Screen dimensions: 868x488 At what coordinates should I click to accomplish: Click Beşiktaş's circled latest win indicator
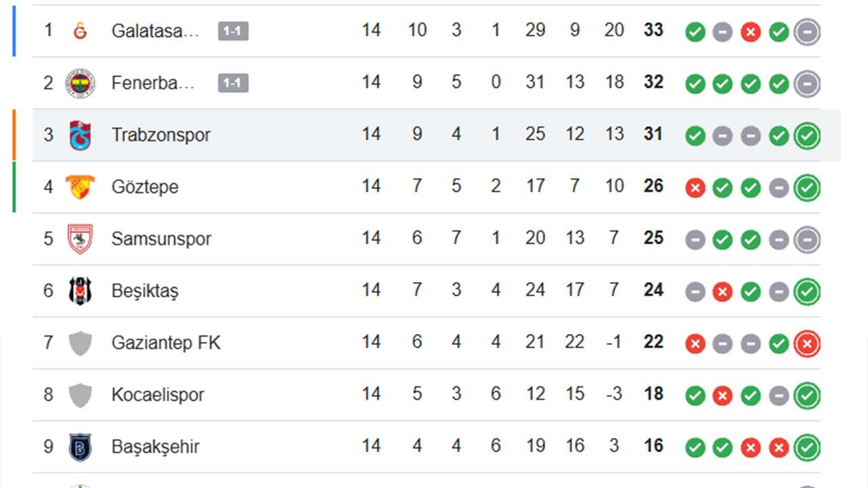tap(807, 291)
